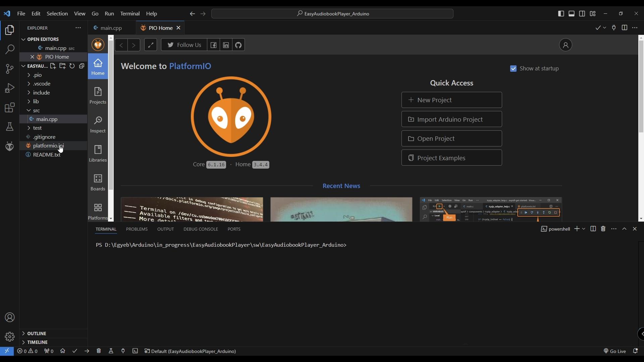Open the Extensions view
Screen dimensions: 644x362
coord(10,108)
